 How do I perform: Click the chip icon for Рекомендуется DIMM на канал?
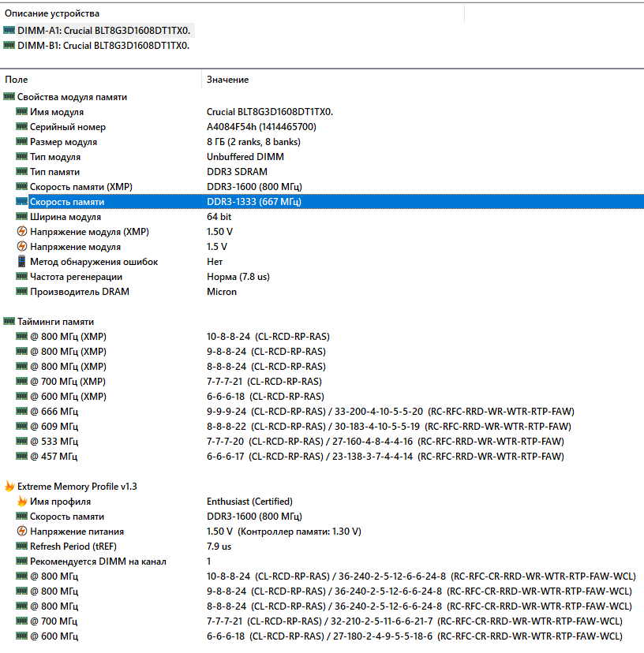(21, 561)
